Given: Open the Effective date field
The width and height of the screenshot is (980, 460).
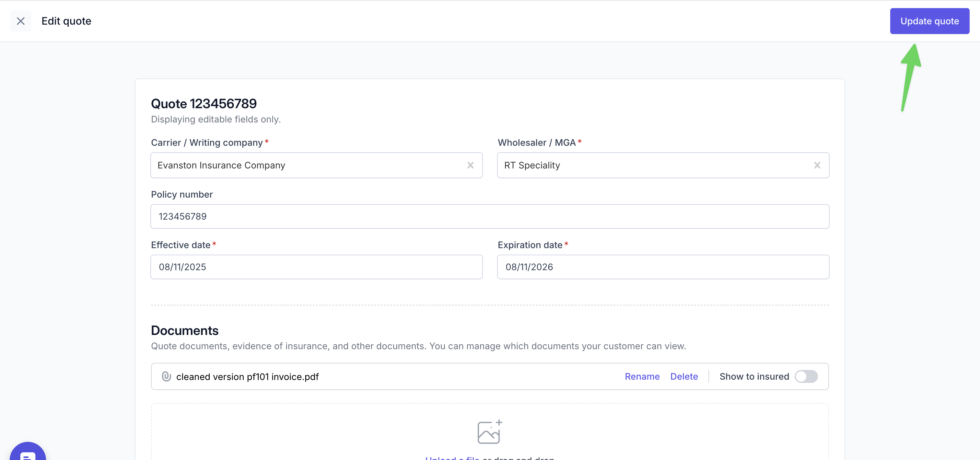Looking at the screenshot, I should 317,267.
